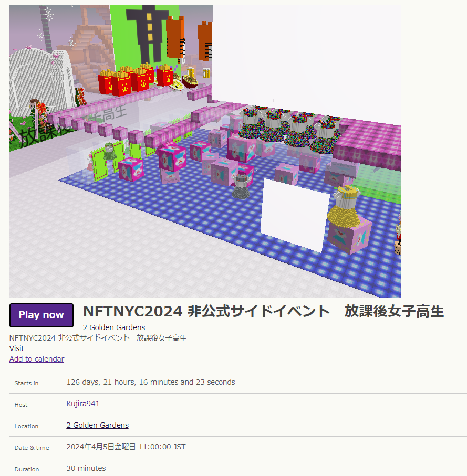467x476 pixels.
Task: Click the Play now button
Action: (x=41, y=315)
